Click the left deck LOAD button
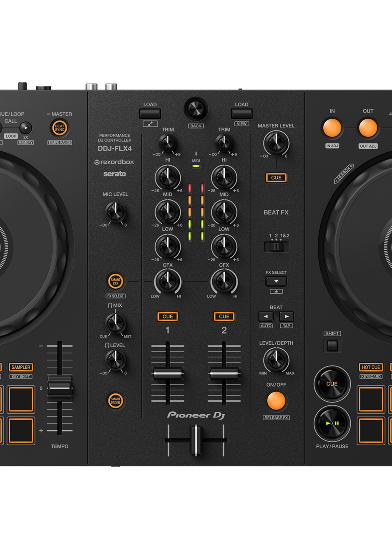392x549 pixels. tap(150, 114)
